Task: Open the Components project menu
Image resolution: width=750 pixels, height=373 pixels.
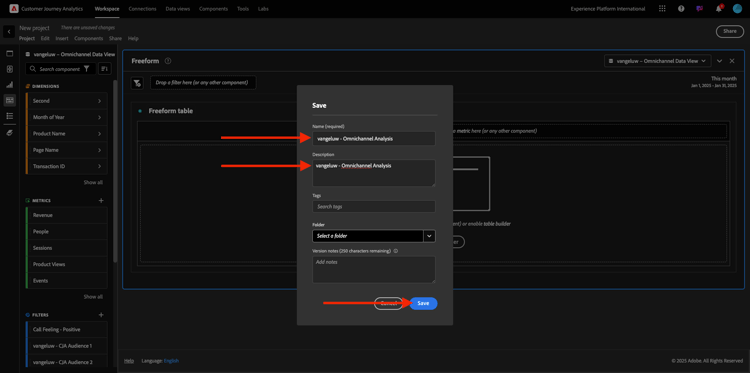Action: (88, 38)
